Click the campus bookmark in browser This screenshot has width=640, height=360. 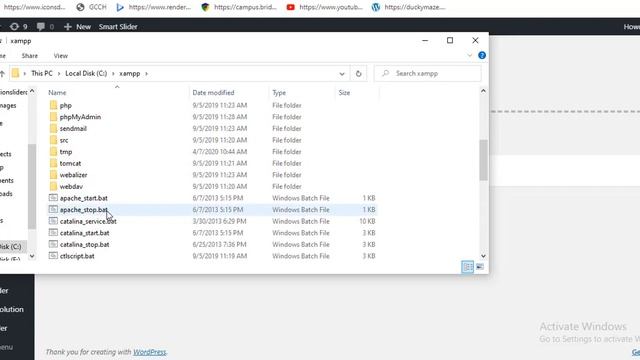point(239,7)
